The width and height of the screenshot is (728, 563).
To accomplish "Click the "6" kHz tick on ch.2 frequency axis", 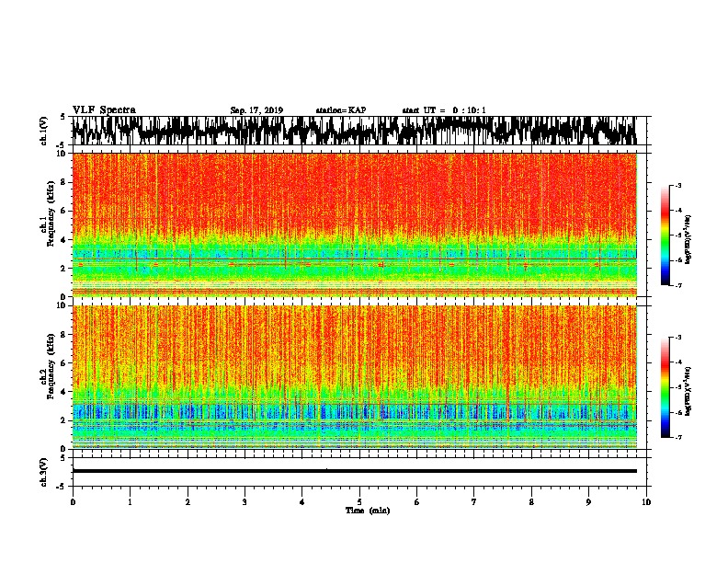I will pyautogui.click(x=63, y=363).
